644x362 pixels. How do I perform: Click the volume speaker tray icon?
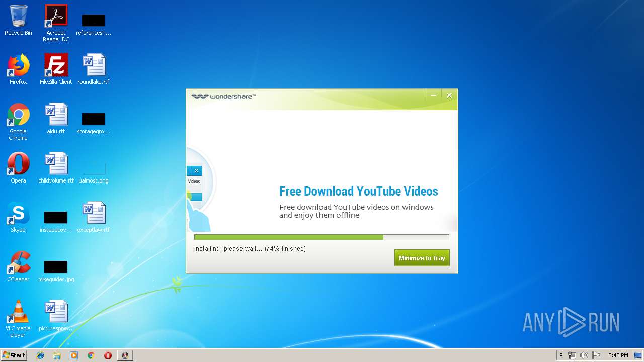584,355
